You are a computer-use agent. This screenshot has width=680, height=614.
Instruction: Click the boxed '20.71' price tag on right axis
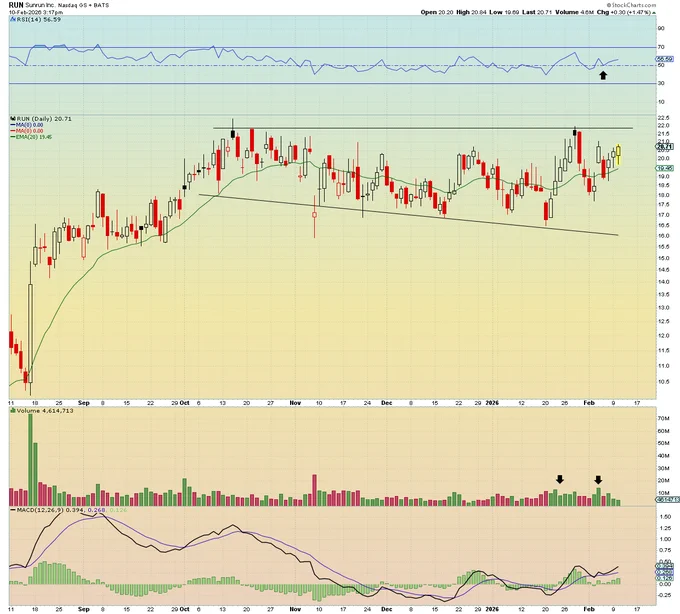(665, 147)
